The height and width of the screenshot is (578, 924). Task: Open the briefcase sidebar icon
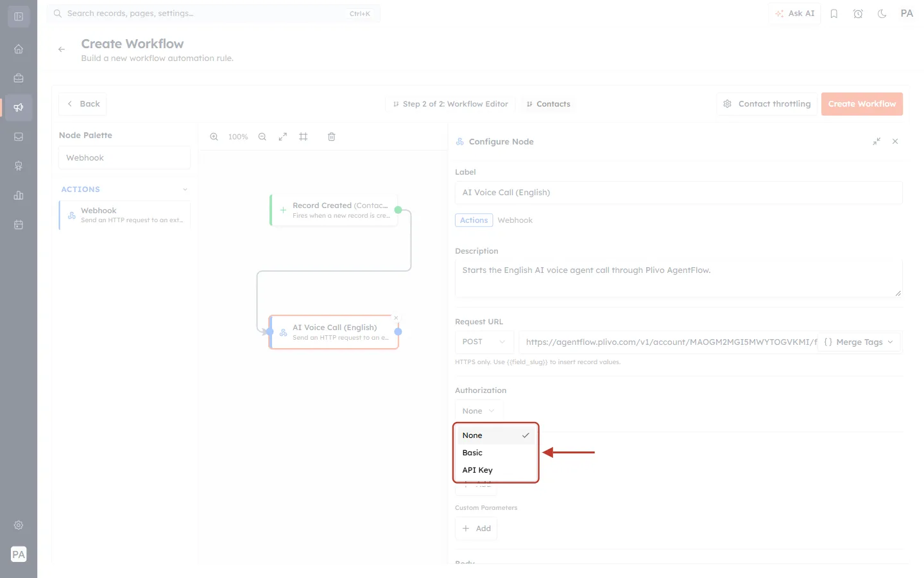tap(19, 78)
